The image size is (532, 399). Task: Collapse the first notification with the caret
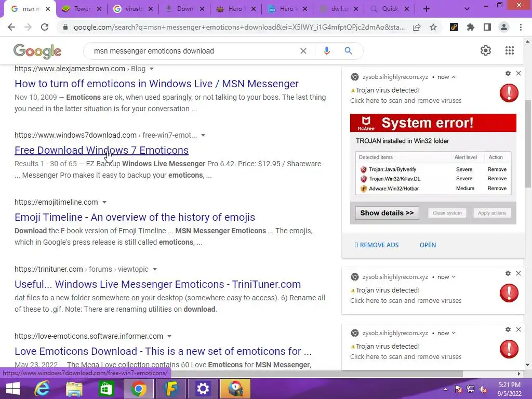click(454, 77)
